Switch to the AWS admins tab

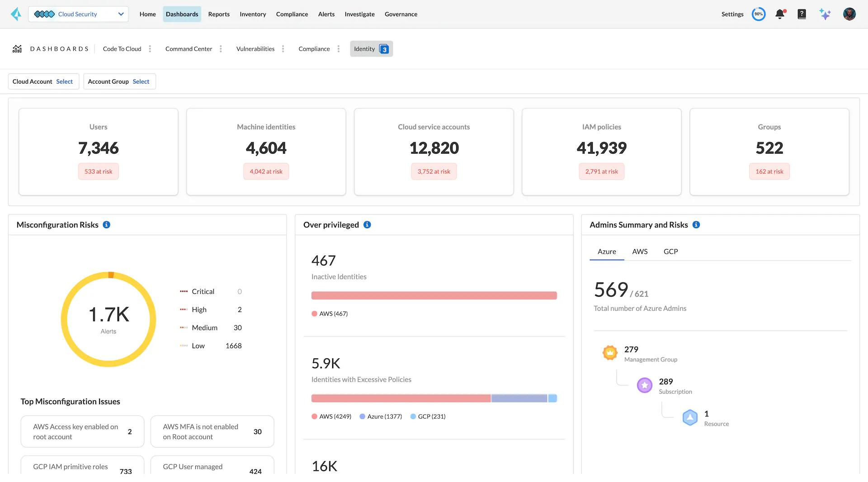point(640,251)
